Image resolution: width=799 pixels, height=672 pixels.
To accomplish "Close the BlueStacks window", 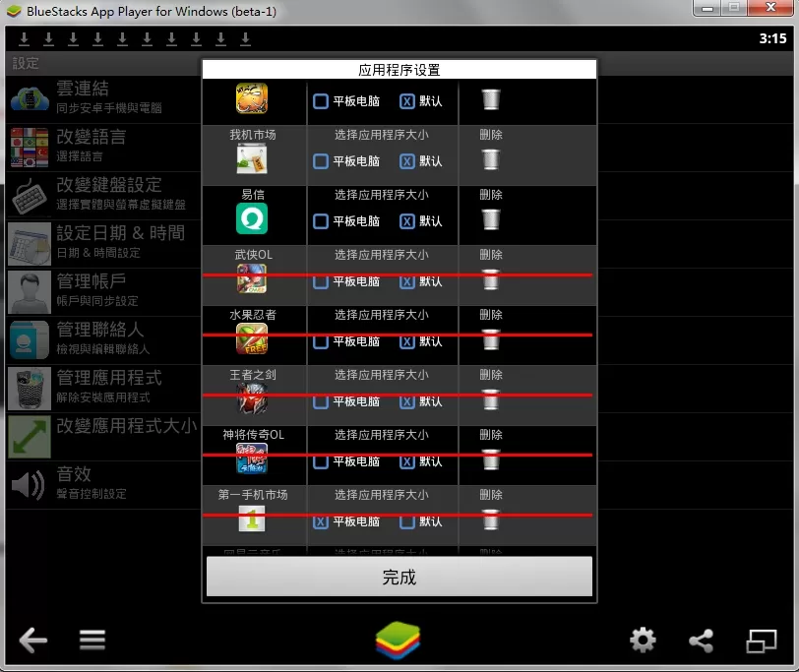I will click(770, 8).
